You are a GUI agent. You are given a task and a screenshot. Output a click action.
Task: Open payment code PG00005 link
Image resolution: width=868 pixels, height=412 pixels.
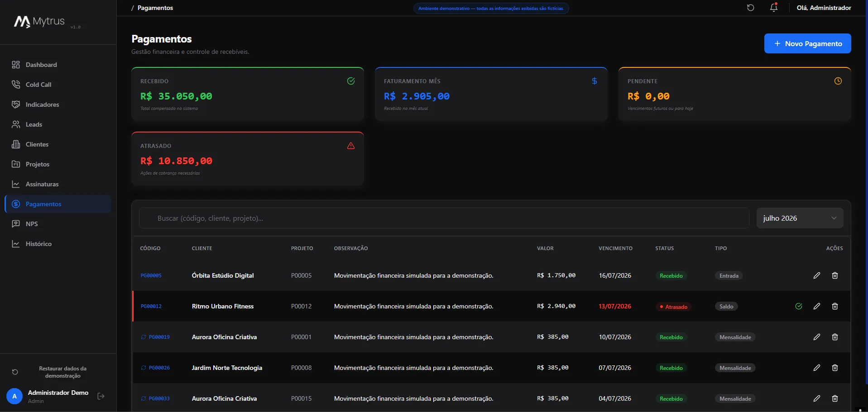pos(151,275)
